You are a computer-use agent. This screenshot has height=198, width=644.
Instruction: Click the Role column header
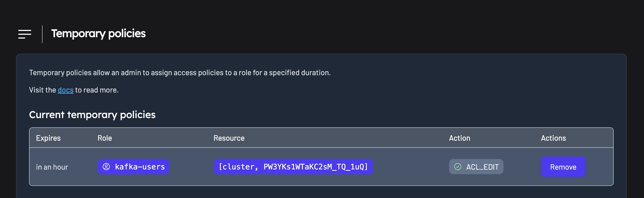pyautogui.click(x=105, y=138)
